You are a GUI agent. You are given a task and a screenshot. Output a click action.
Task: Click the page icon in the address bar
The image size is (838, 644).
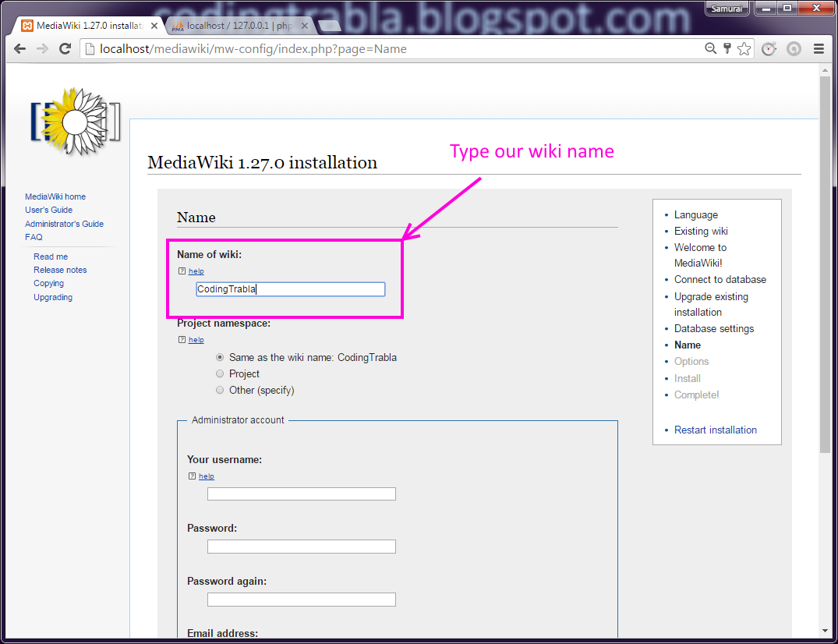point(90,49)
